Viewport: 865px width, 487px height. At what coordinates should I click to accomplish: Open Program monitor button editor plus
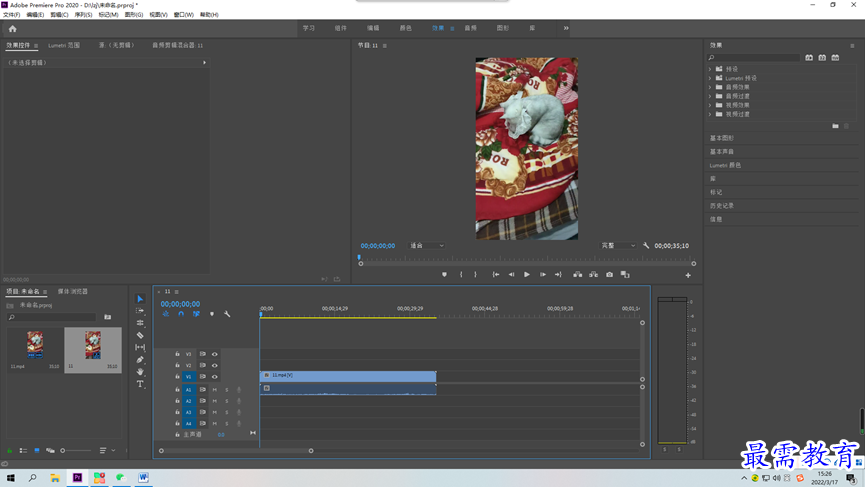coord(688,275)
